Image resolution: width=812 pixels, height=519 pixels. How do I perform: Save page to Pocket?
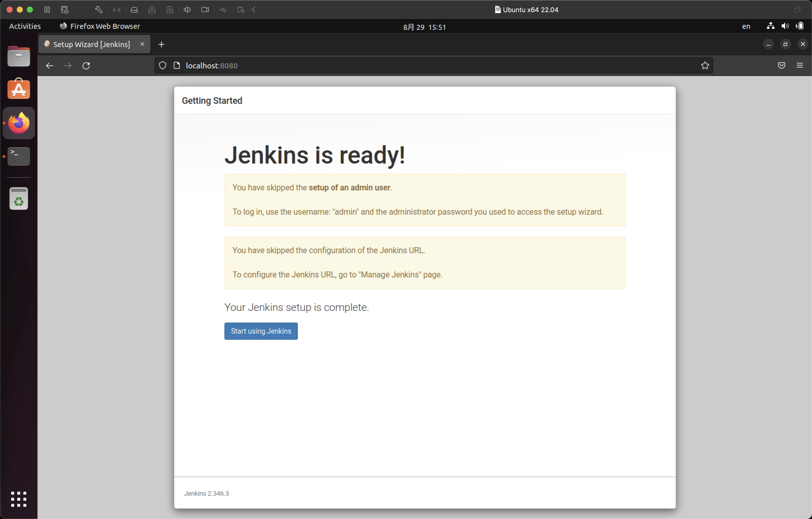[x=781, y=65]
